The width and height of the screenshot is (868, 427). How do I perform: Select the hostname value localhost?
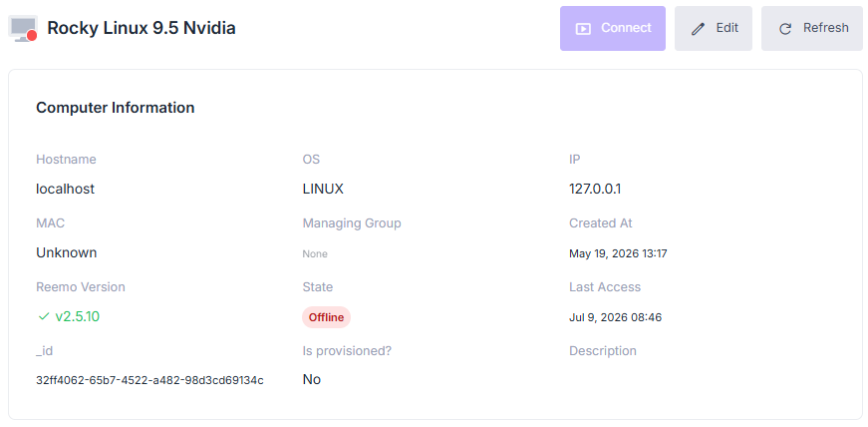(66, 190)
